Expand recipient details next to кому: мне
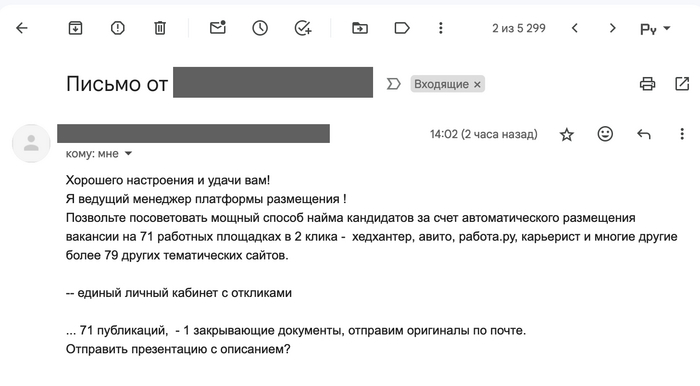Screen dimensions: 700x386 (x=128, y=154)
